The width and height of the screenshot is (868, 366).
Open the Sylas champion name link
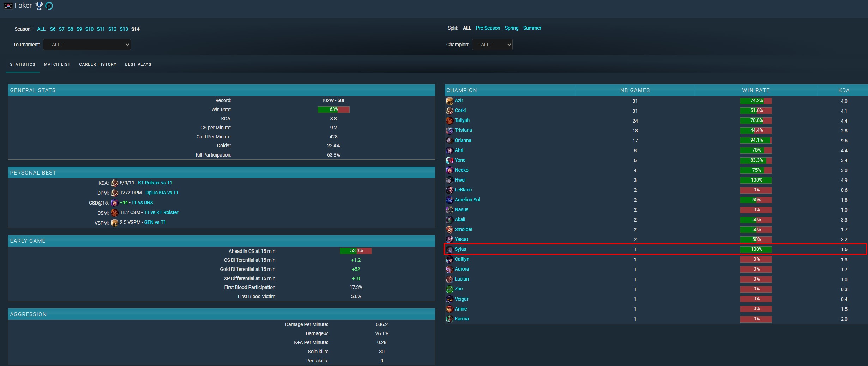(x=460, y=249)
